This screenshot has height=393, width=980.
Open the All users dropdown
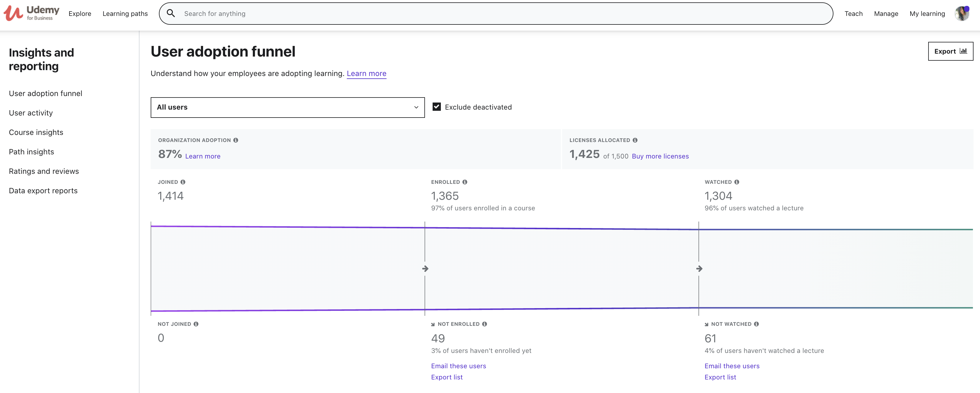pyautogui.click(x=288, y=108)
